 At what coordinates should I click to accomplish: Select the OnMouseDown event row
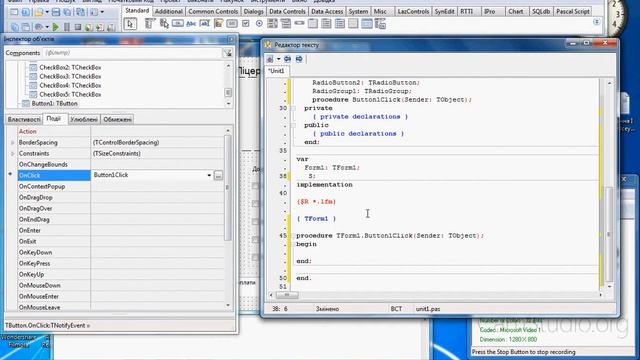tap(120, 286)
